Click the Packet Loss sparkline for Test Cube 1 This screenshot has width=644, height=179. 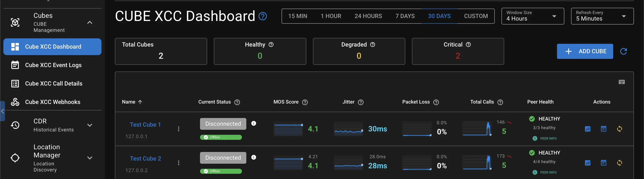tap(417, 129)
